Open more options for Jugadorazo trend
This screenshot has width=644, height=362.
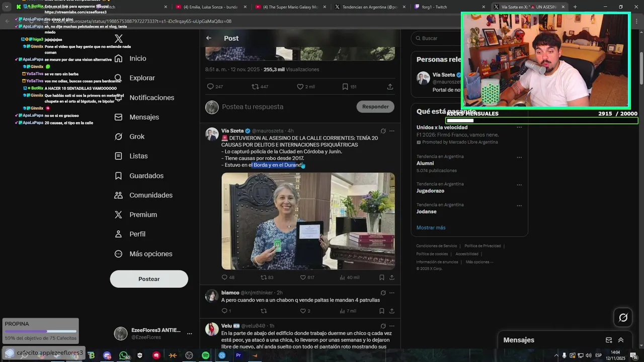pos(519,185)
